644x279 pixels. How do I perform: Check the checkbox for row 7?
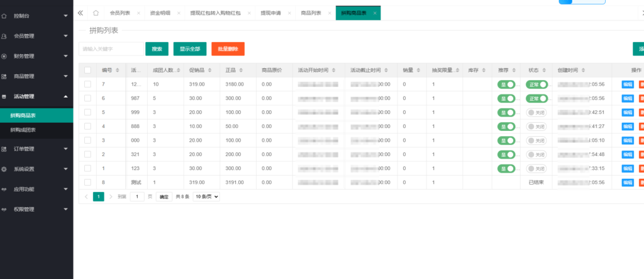tap(87, 84)
